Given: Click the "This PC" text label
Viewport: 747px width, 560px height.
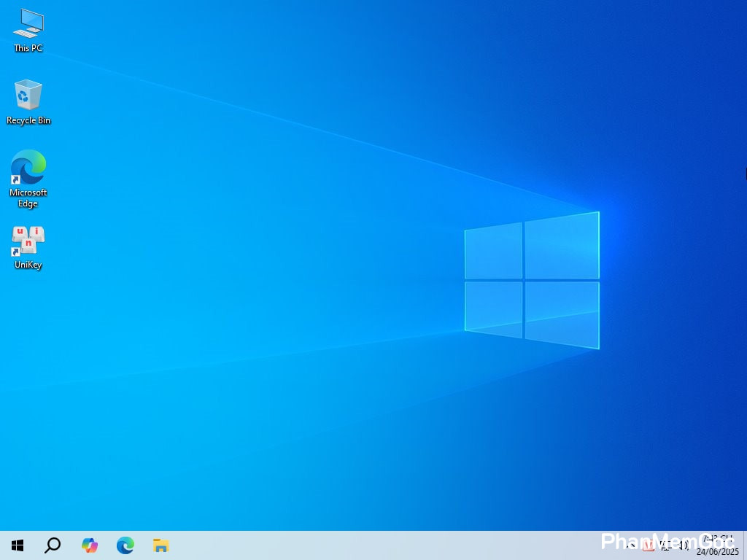Looking at the screenshot, I should click(x=28, y=48).
